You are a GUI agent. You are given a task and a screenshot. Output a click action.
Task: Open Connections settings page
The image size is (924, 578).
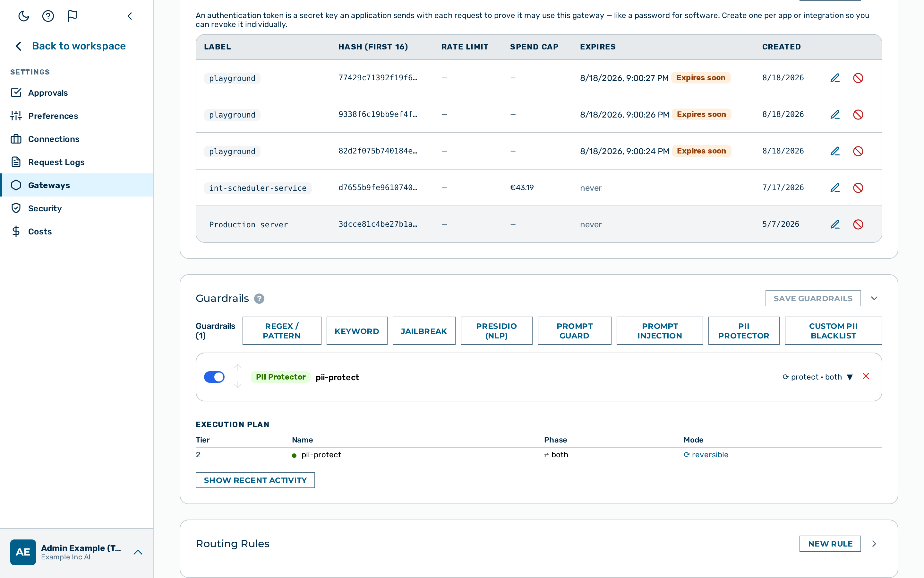77,139
